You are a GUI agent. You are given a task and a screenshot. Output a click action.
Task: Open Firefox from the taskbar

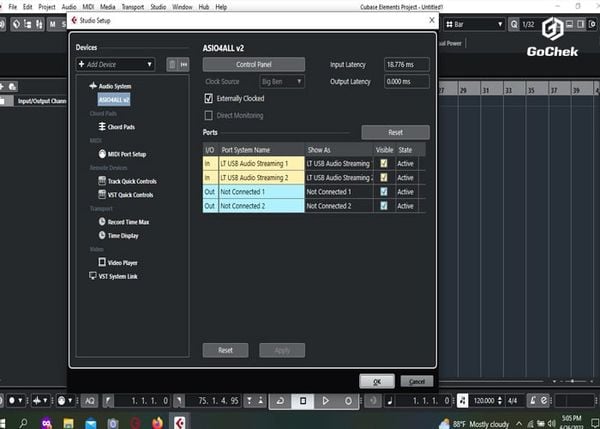click(157, 423)
